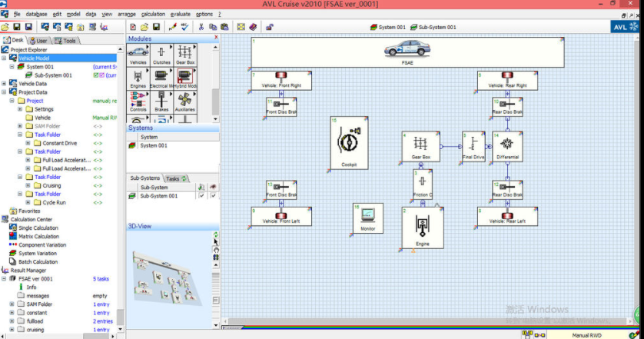Open the database menu
Image resolution: width=644 pixels, height=339 pixels.
tap(37, 14)
